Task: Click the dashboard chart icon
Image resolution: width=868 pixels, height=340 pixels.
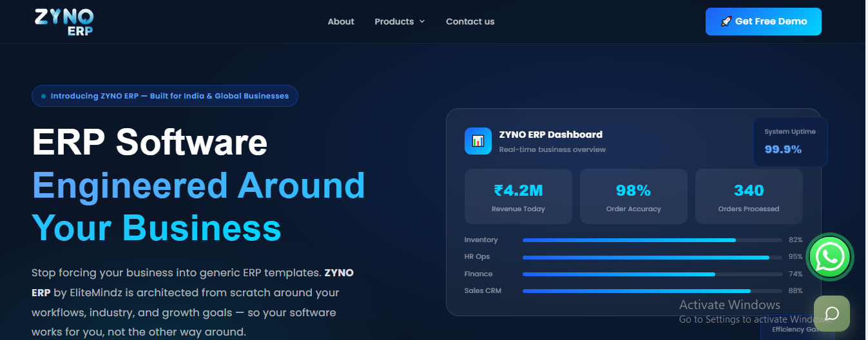Action: tap(478, 141)
